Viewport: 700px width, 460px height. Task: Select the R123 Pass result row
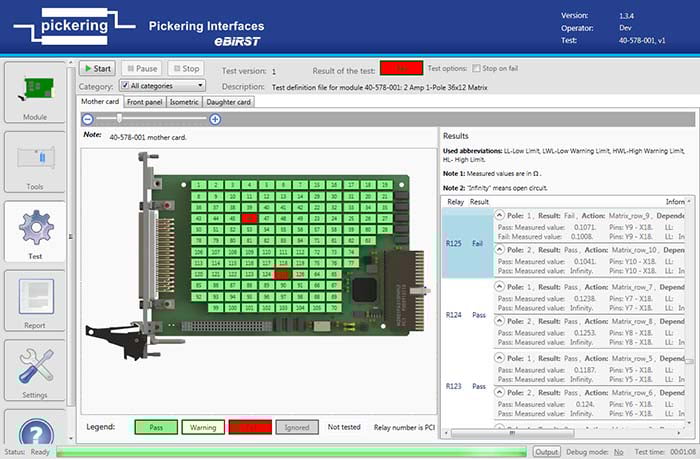(563, 386)
